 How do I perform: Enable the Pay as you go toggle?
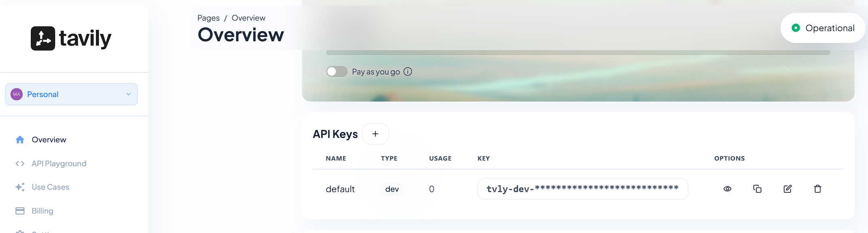point(337,72)
